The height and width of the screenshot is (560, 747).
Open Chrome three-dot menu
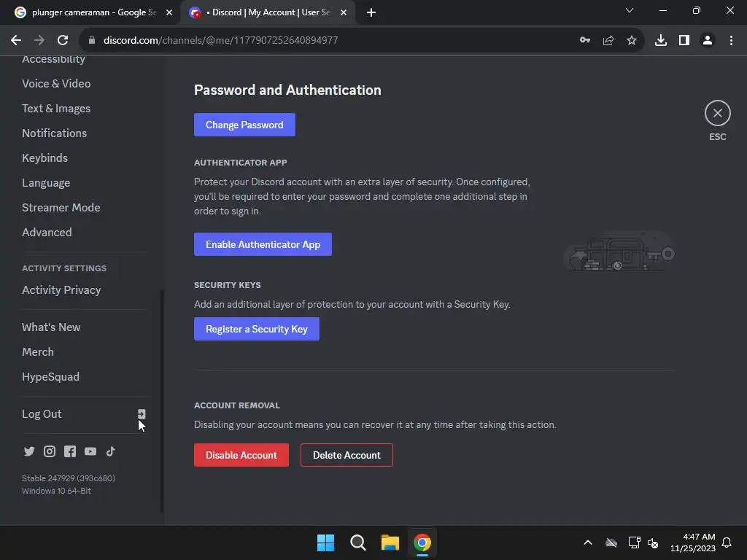tap(731, 41)
